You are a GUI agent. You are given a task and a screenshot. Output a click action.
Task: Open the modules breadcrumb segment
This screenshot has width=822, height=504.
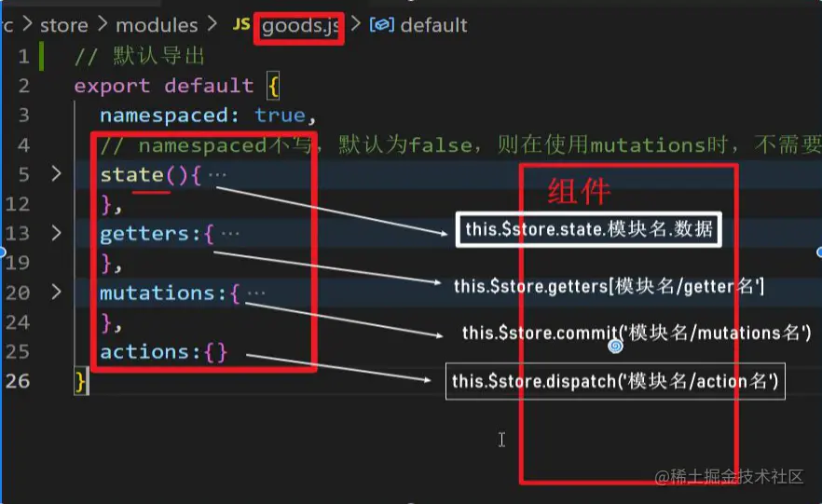pyautogui.click(x=157, y=25)
